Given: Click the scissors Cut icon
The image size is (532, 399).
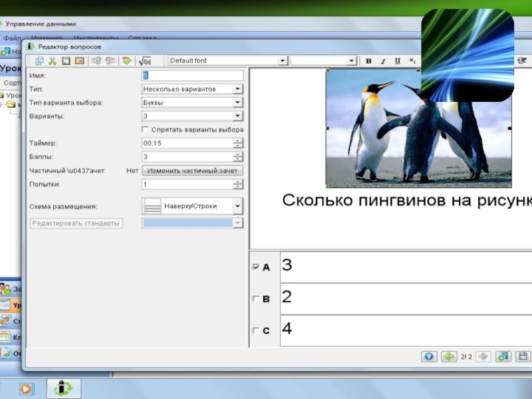Looking at the screenshot, I should point(53,61).
